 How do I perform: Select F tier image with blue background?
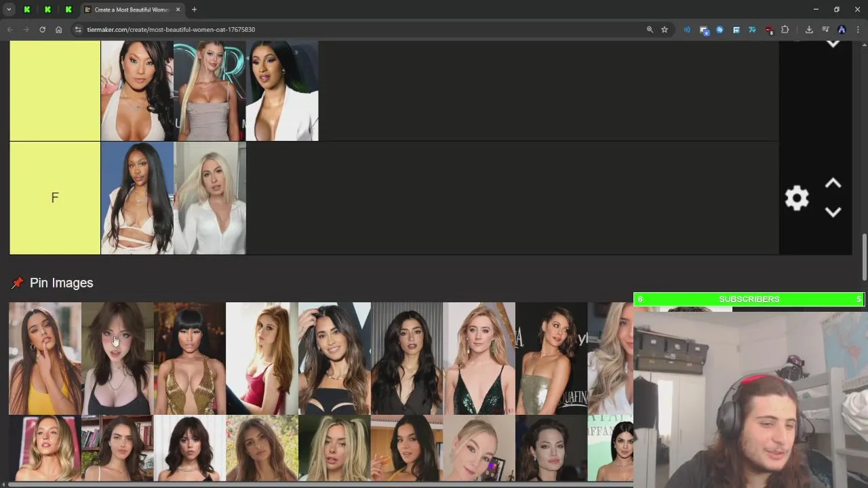[137, 198]
